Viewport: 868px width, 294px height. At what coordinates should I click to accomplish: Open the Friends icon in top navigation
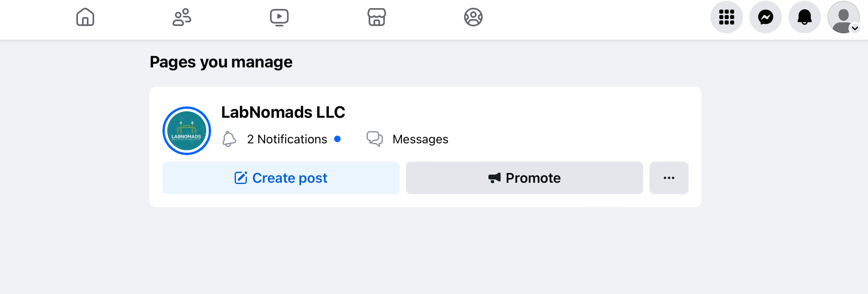(x=182, y=17)
